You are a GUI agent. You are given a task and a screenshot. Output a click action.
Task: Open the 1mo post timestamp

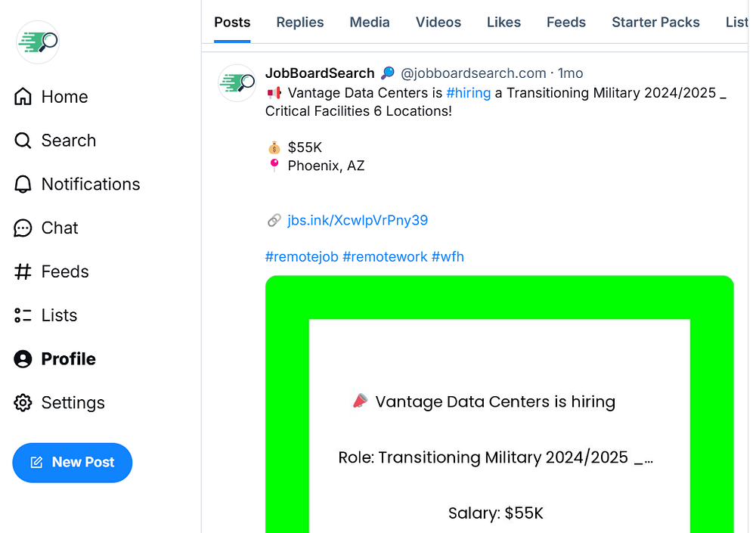tap(570, 73)
